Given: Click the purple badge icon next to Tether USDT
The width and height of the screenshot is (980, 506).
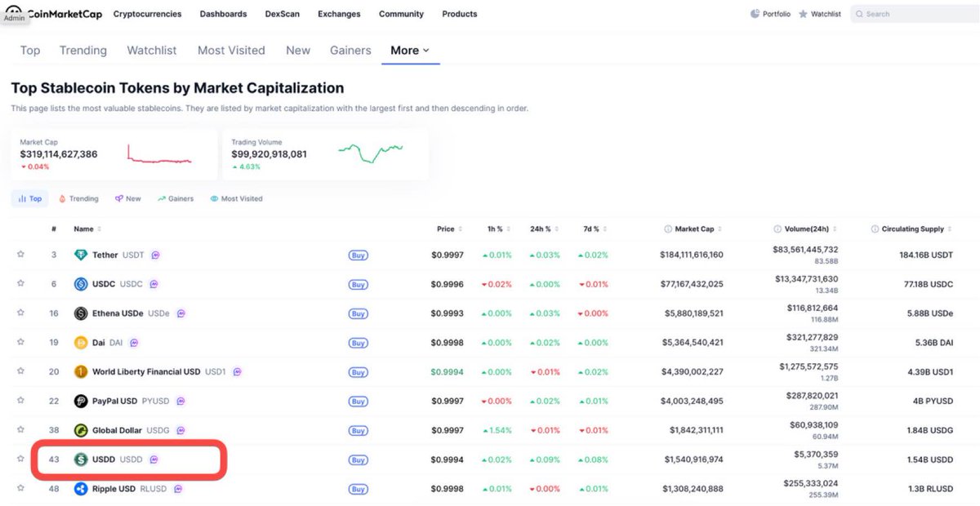Looking at the screenshot, I should click(155, 255).
